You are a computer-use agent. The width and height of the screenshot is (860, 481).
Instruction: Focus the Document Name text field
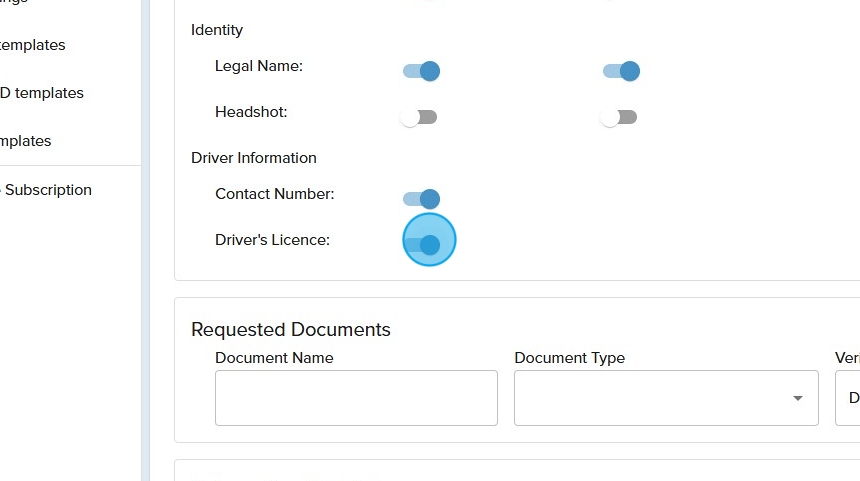click(x=356, y=398)
